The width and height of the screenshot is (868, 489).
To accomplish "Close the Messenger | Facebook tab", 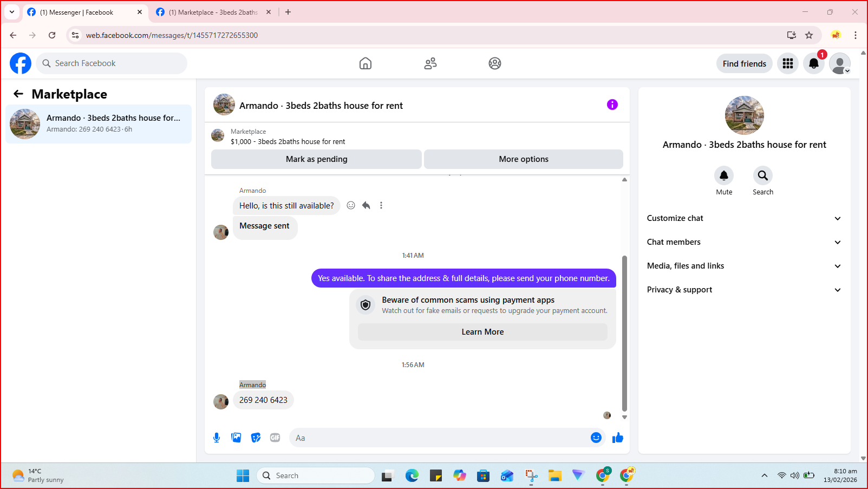I will pyautogui.click(x=140, y=12).
